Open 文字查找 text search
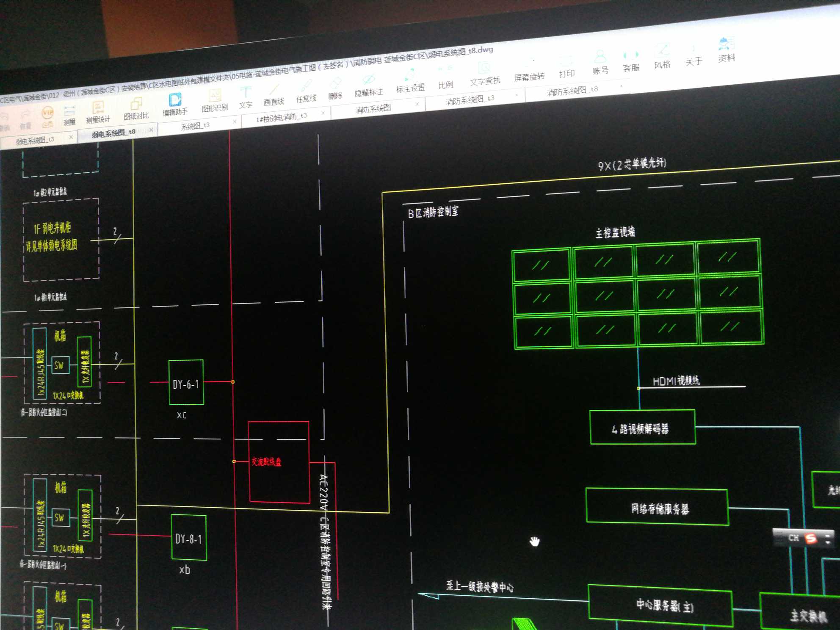Viewport: 840px width, 630px height. (485, 74)
